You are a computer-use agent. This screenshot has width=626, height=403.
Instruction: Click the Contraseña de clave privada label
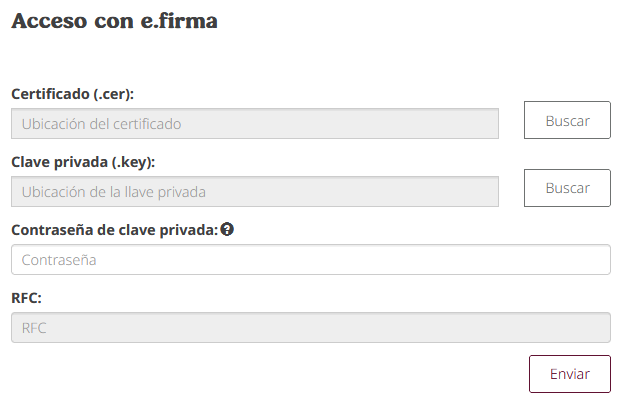tap(115, 230)
